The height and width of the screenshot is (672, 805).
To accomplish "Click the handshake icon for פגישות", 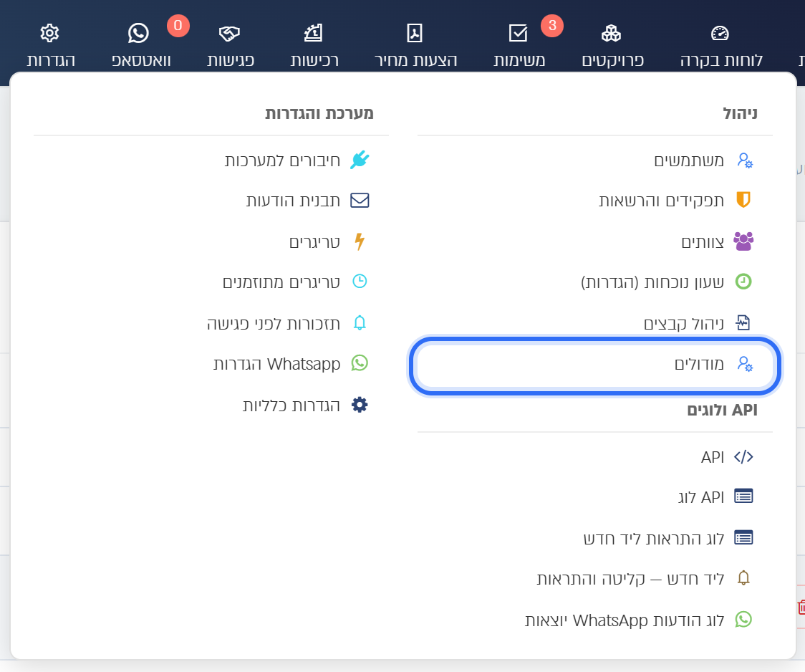I will [229, 34].
